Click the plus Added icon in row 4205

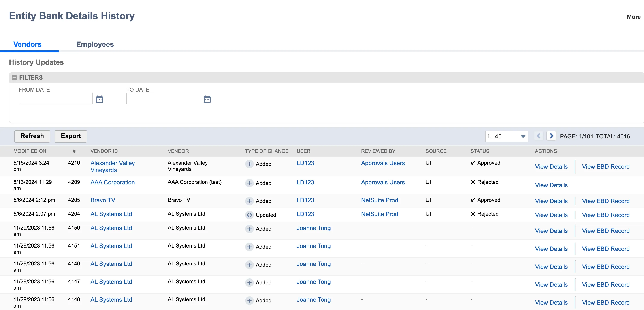[249, 201]
